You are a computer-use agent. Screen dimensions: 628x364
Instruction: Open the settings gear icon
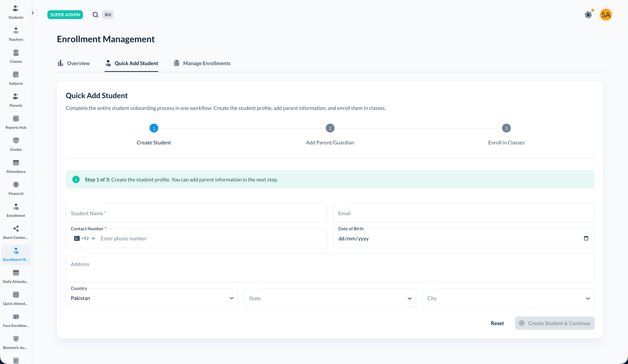pos(588,15)
